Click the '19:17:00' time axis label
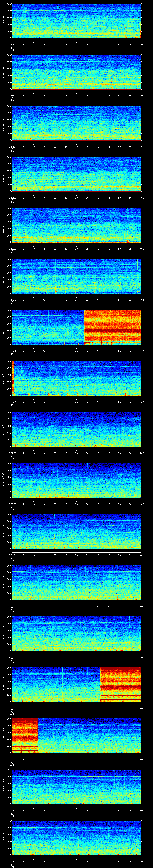 click(x=12, y=198)
